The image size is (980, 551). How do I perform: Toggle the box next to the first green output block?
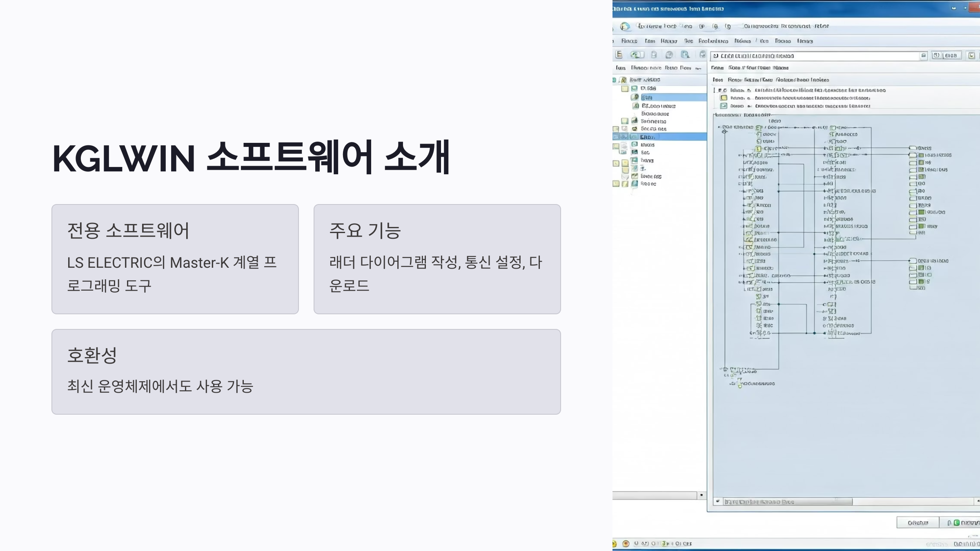[x=913, y=156]
